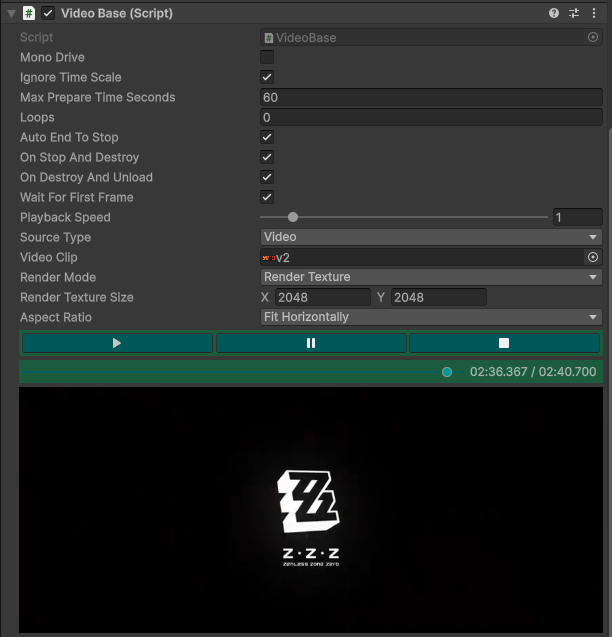The width and height of the screenshot is (612, 637).
Task: Click the Render Texture Size X field
Action: coord(323,297)
